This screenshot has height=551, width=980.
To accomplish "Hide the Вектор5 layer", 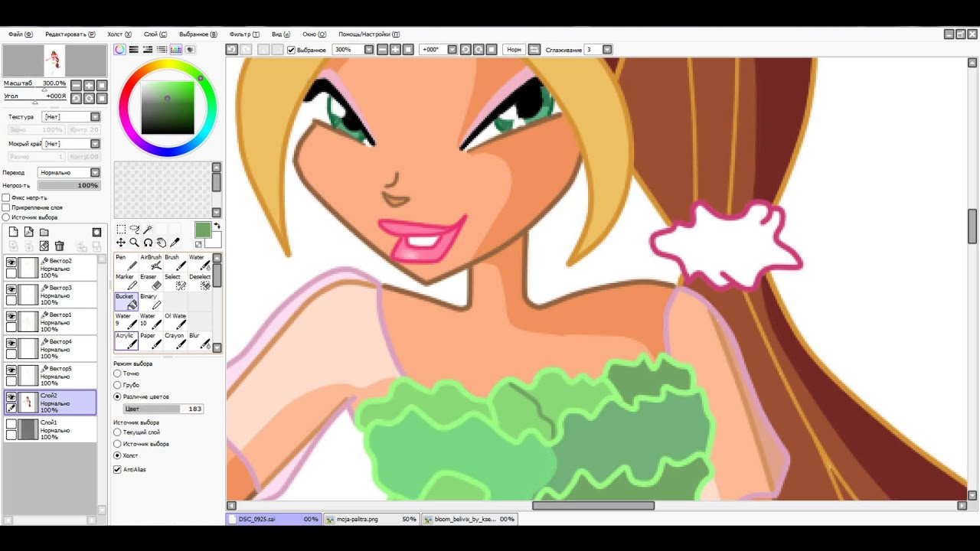I will click(x=11, y=370).
